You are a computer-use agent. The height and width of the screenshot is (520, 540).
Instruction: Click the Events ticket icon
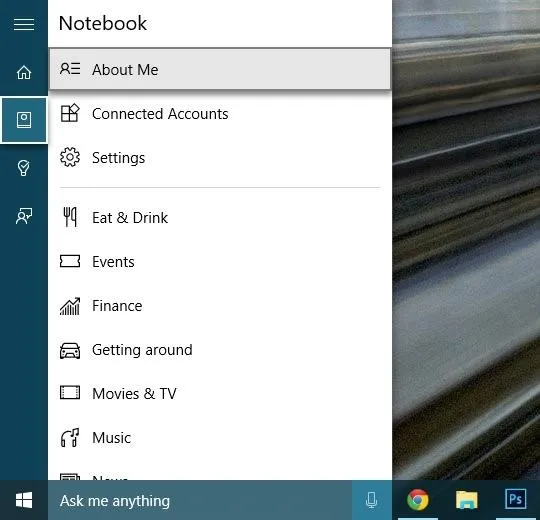(x=70, y=261)
